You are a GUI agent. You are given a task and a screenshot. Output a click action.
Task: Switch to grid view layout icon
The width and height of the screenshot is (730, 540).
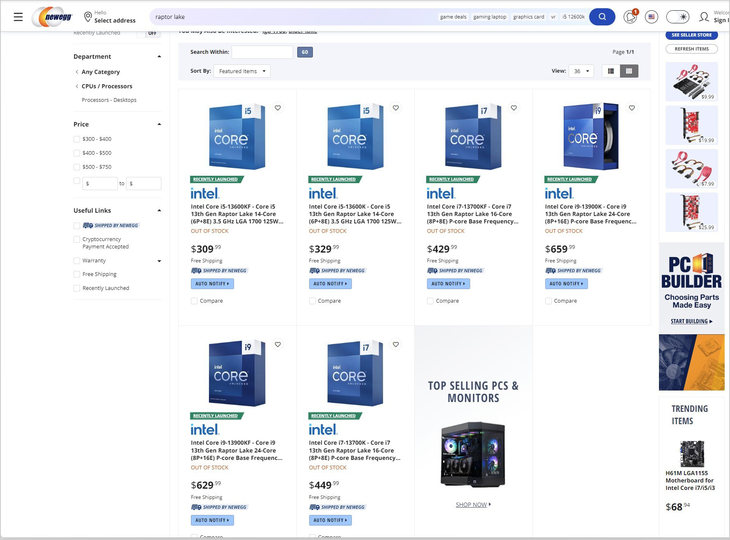[x=629, y=71]
